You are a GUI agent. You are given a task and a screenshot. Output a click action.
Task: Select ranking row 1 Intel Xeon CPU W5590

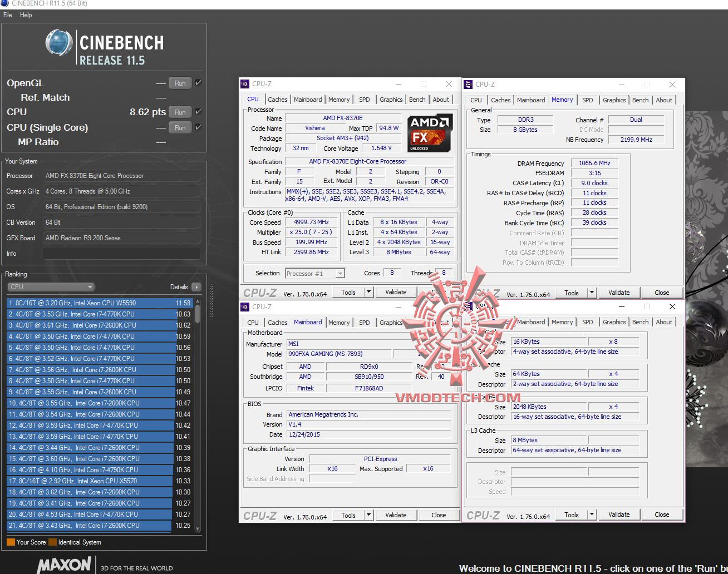pos(99,303)
